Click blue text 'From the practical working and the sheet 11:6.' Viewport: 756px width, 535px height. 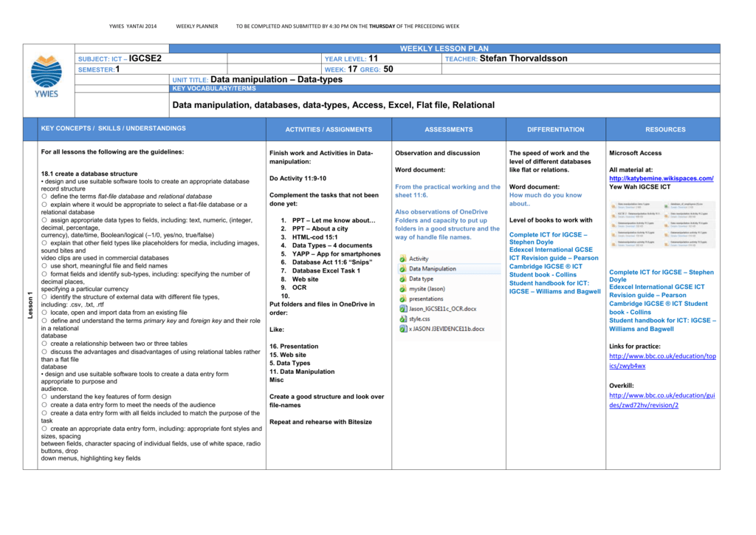point(447,191)
